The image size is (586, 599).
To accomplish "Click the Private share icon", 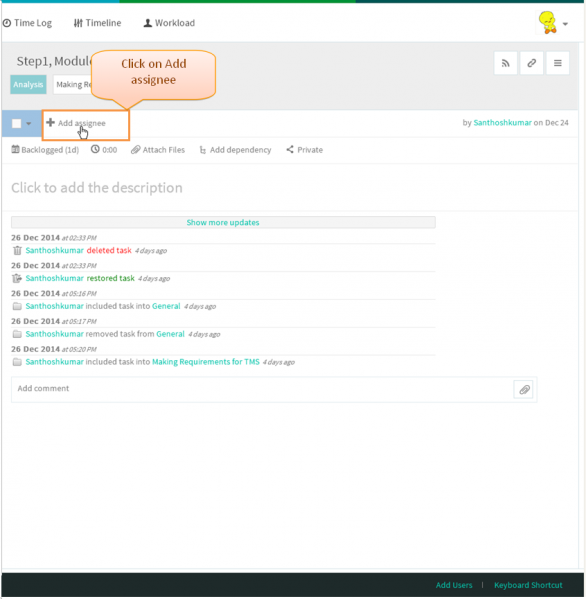I will pyautogui.click(x=290, y=149).
